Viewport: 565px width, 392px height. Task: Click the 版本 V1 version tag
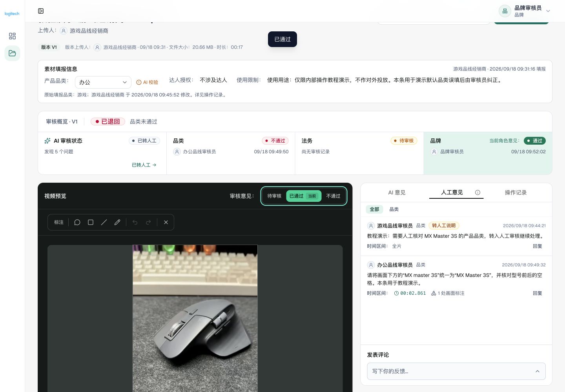click(x=49, y=47)
